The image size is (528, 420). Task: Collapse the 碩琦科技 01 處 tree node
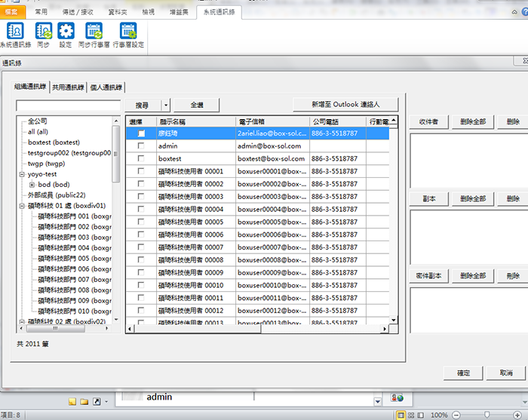click(x=22, y=206)
